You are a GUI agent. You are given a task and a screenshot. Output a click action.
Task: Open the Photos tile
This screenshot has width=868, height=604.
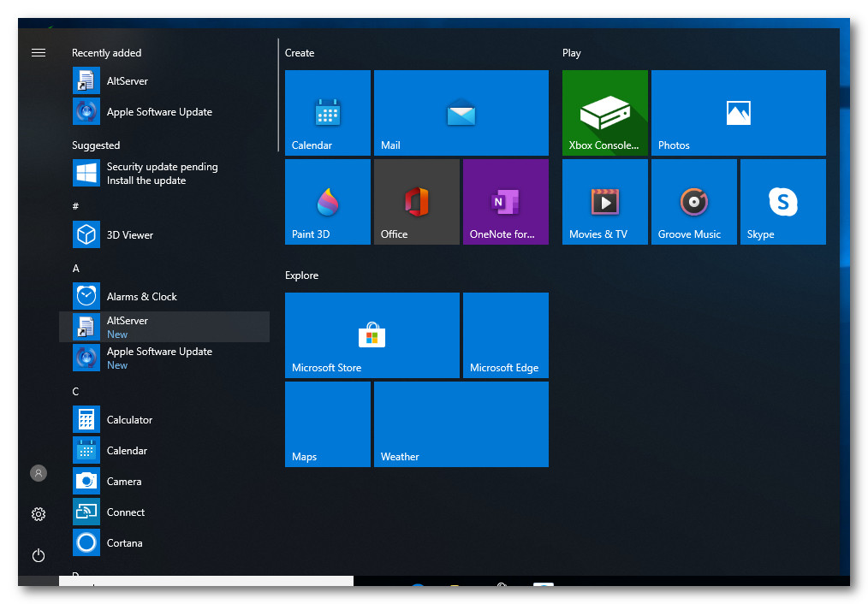point(738,113)
